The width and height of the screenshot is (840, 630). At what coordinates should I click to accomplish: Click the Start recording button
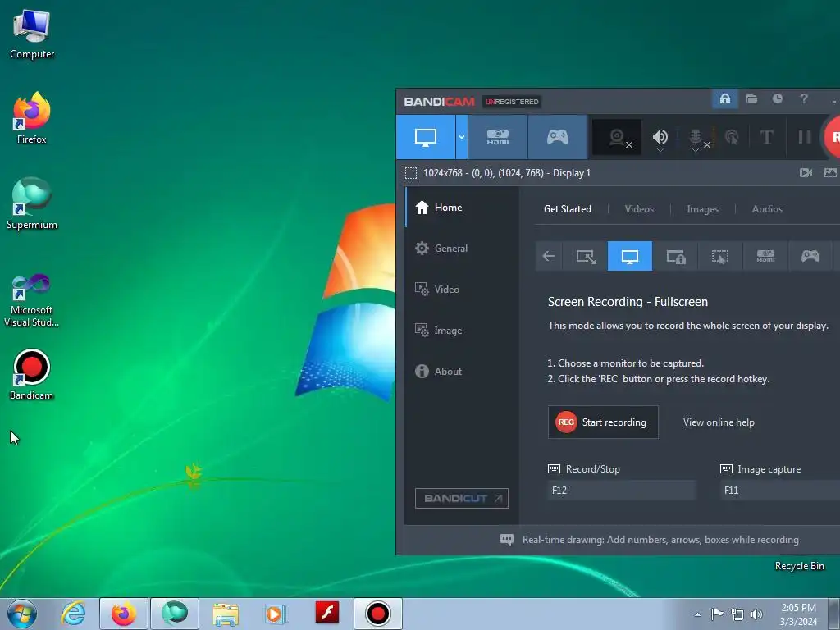point(603,422)
